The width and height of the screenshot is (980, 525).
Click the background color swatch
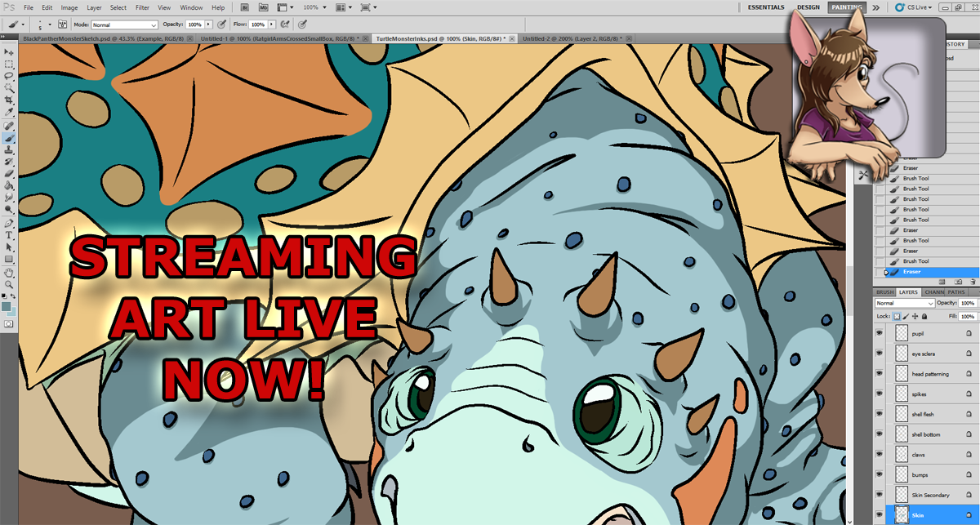pos(12,312)
